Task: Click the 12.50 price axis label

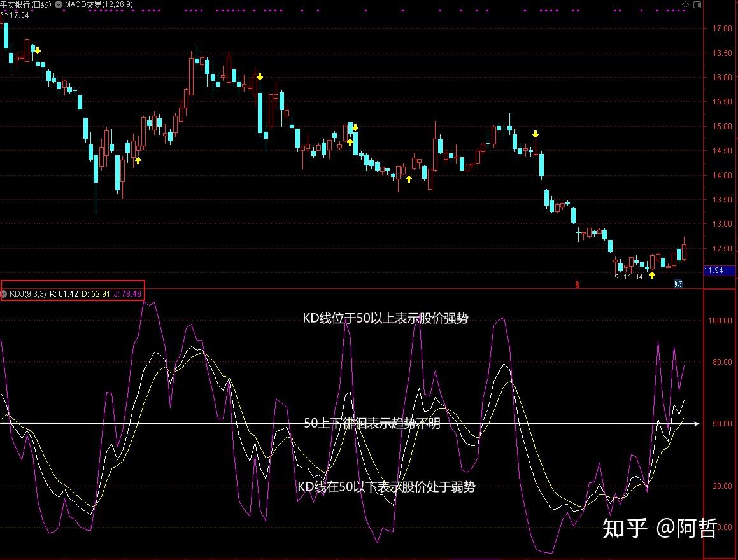Action: click(x=722, y=249)
